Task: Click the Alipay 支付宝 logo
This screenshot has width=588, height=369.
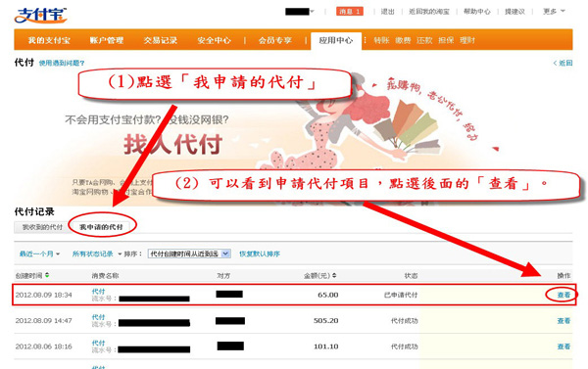Action: [41, 16]
